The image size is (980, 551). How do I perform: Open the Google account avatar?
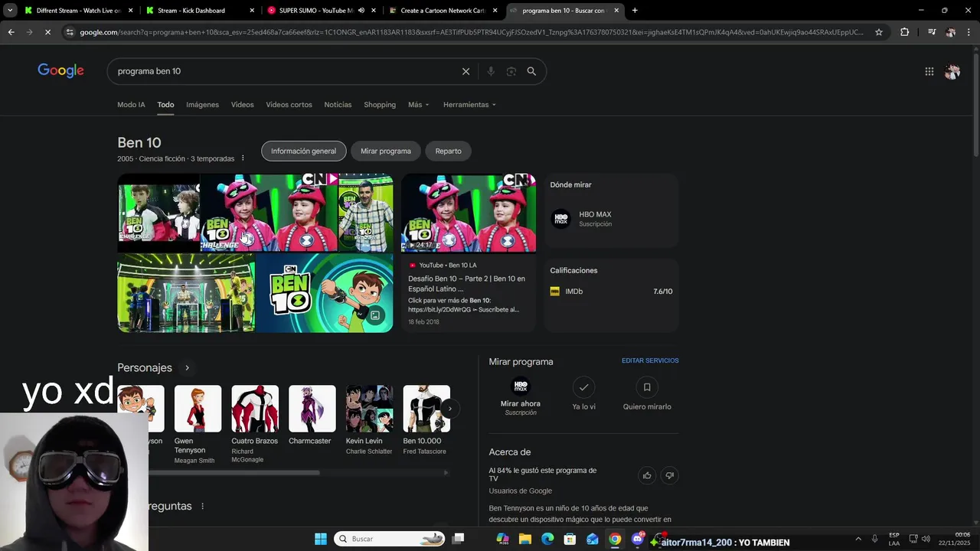[952, 71]
